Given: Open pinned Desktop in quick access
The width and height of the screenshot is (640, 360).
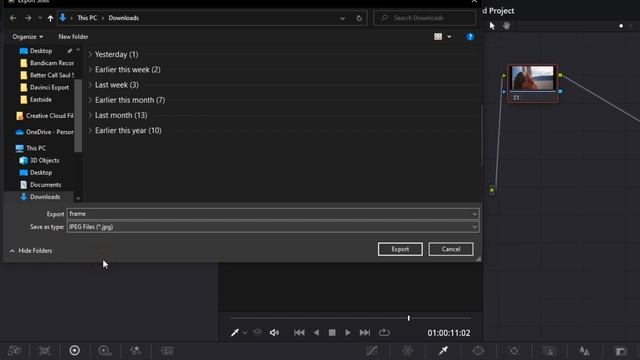Looking at the screenshot, I should [x=41, y=51].
